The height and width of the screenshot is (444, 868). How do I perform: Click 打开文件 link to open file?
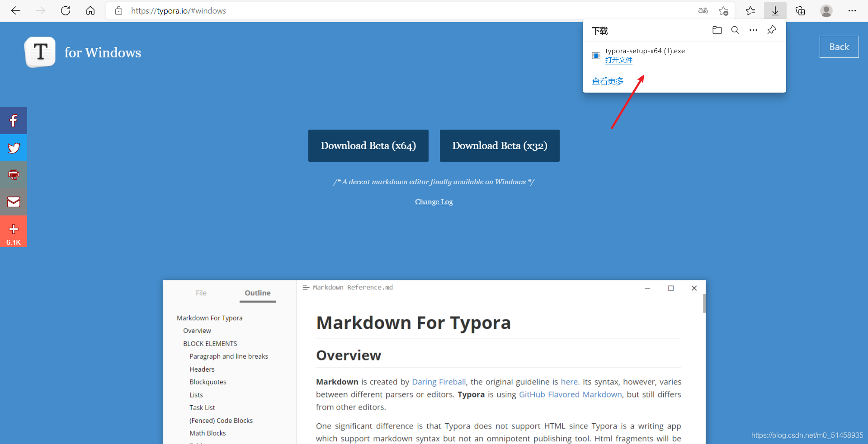coord(619,60)
